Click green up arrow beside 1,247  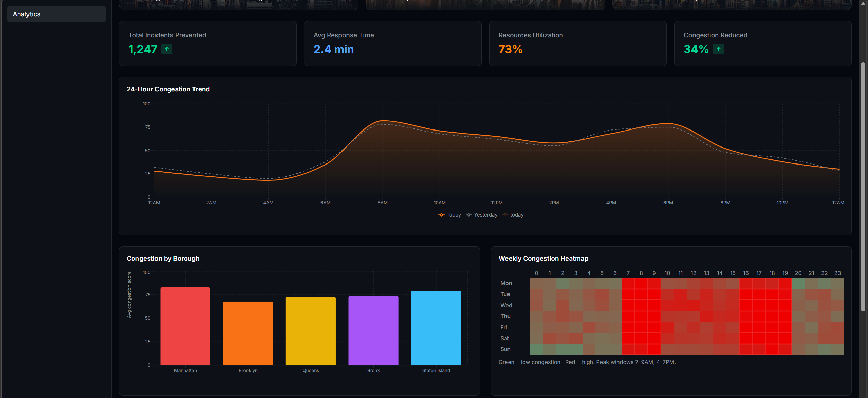click(167, 49)
